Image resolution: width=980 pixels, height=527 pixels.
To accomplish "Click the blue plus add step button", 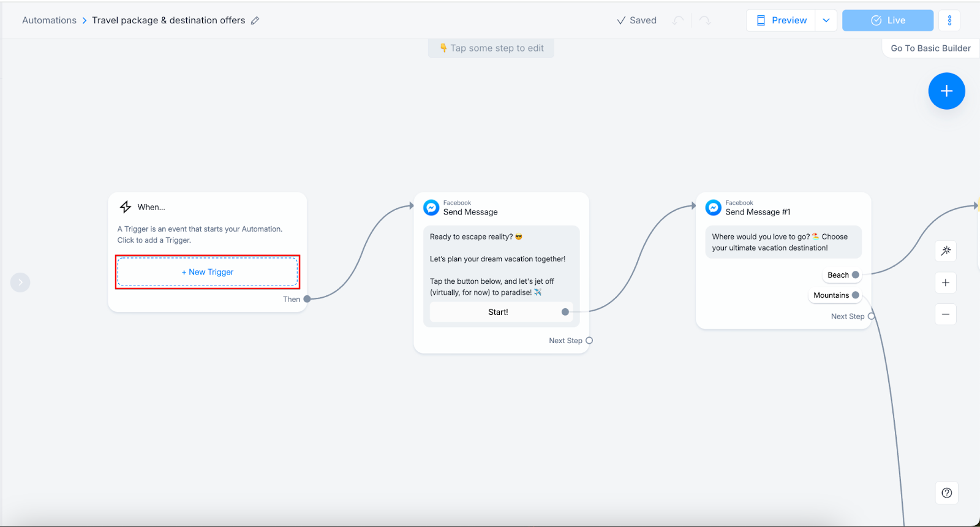I will point(946,91).
